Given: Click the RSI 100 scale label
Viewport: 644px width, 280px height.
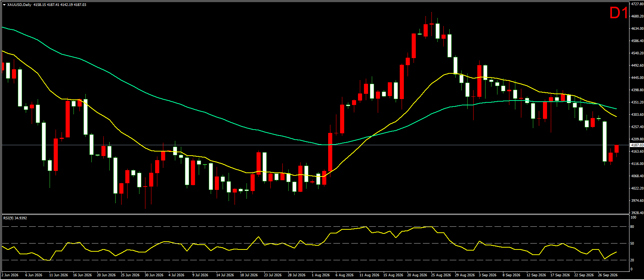Looking at the screenshot, I should tap(633, 217).
